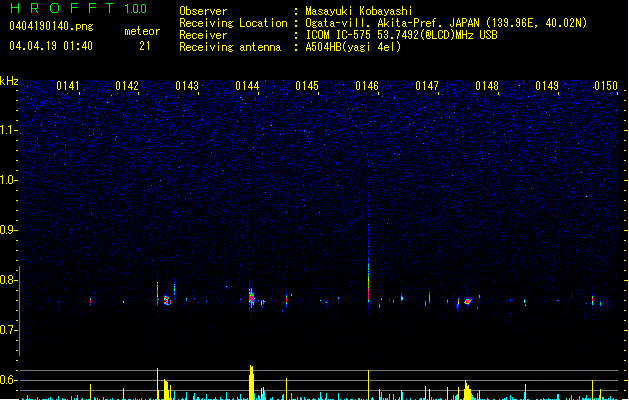Click the file name 0404190140.png
The image size is (629, 400).
pyautogui.click(x=51, y=26)
